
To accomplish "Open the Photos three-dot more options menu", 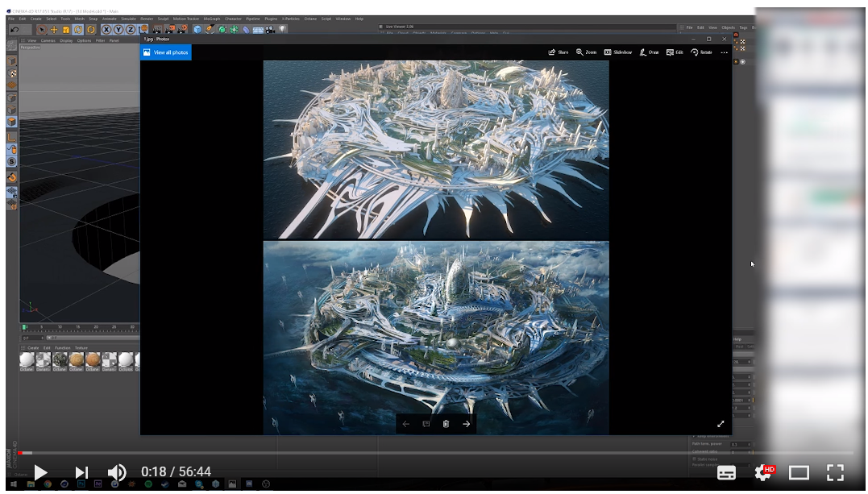I will (x=724, y=52).
